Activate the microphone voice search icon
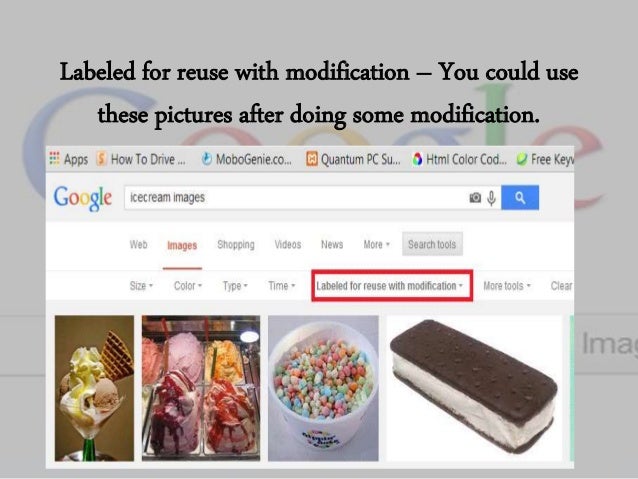Screen dimensions: 638x479 tap(492, 198)
